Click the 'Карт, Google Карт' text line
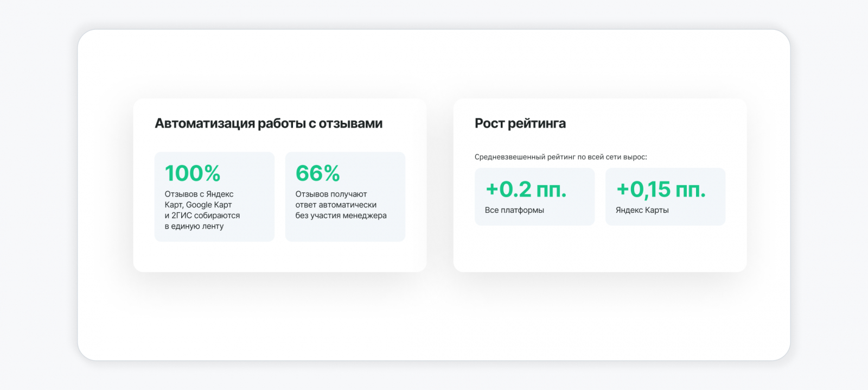868x390 pixels. pos(199,205)
